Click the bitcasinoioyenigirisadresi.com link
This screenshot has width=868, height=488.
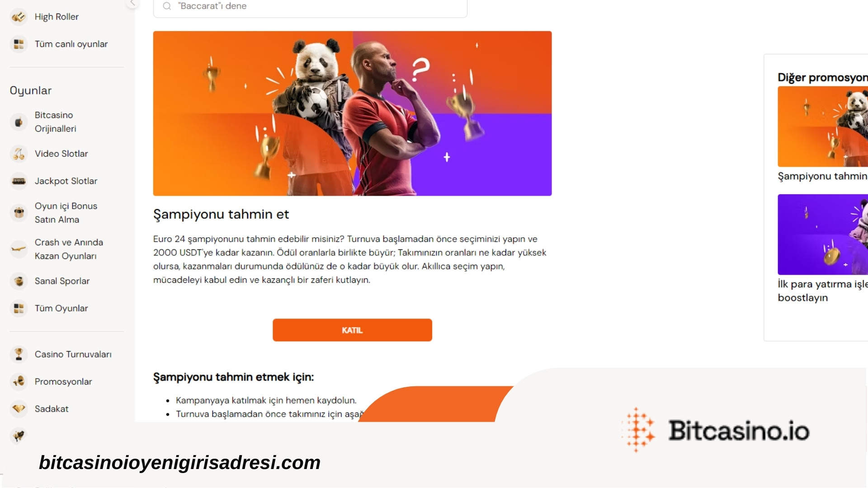click(179, 462)
